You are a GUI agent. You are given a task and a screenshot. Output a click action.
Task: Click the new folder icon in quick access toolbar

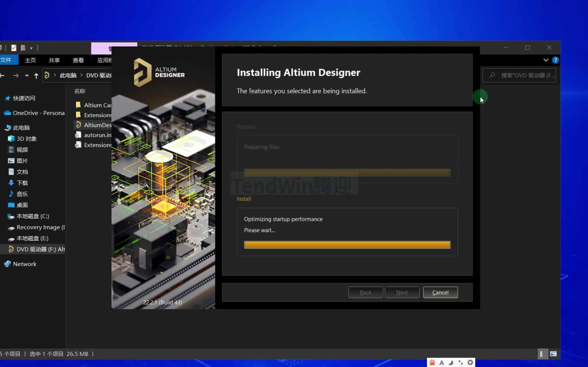point(23,48)
